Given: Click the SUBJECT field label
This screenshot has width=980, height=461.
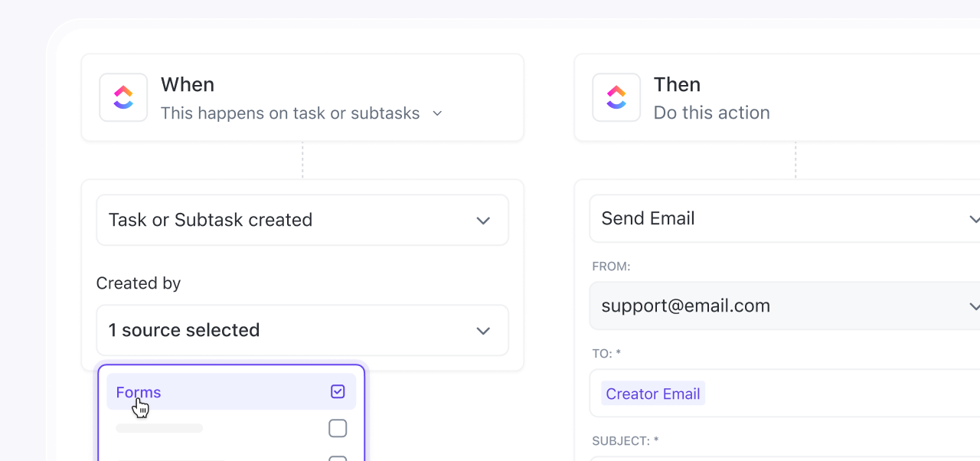Looking at the screenshot, I should (x=625, y=441).
